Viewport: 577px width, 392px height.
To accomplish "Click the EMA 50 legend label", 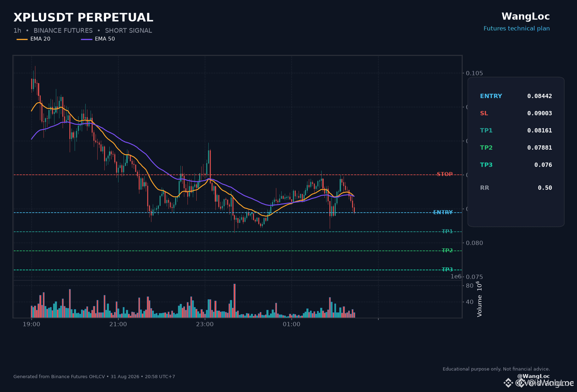I will [105, 39].
